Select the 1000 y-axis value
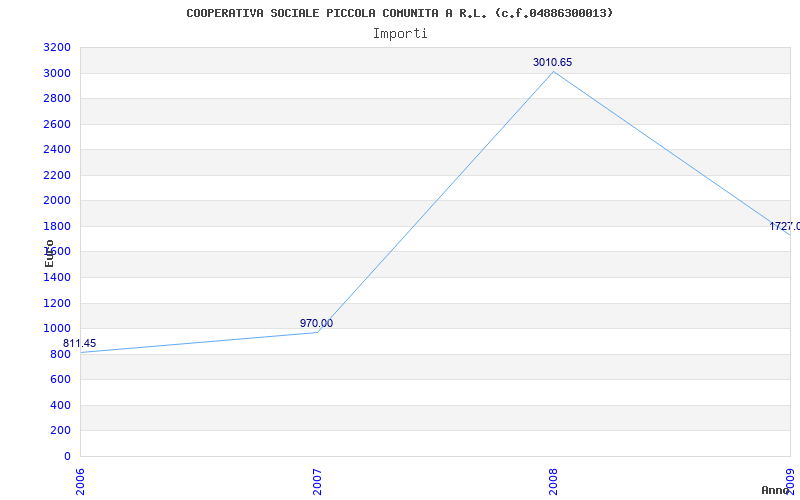800x500 pixels. click(57, 329)
